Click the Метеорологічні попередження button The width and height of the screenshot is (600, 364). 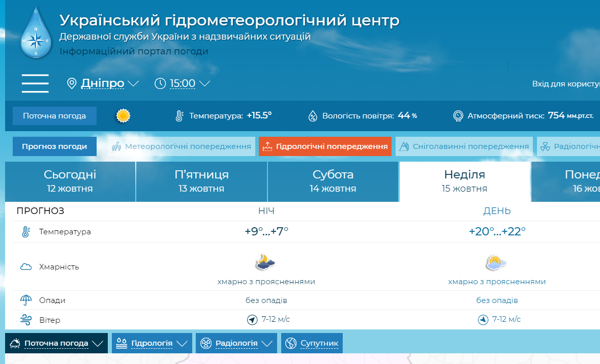(x=182, y=146)
